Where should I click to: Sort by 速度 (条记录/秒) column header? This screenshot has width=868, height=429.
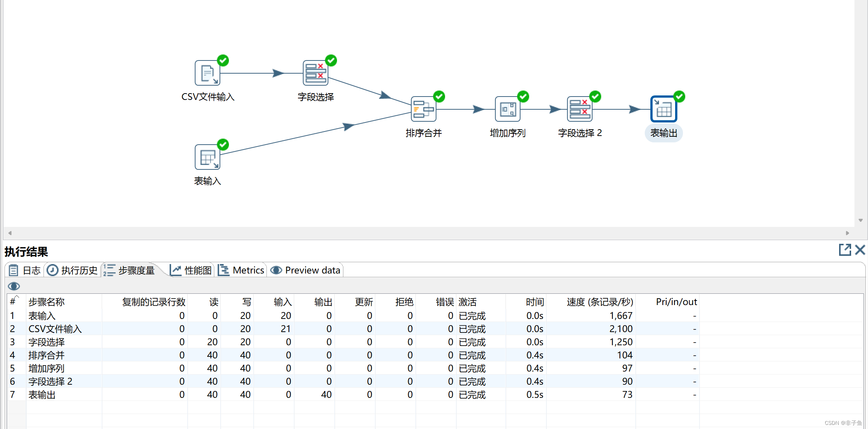[x=599, y=302]
